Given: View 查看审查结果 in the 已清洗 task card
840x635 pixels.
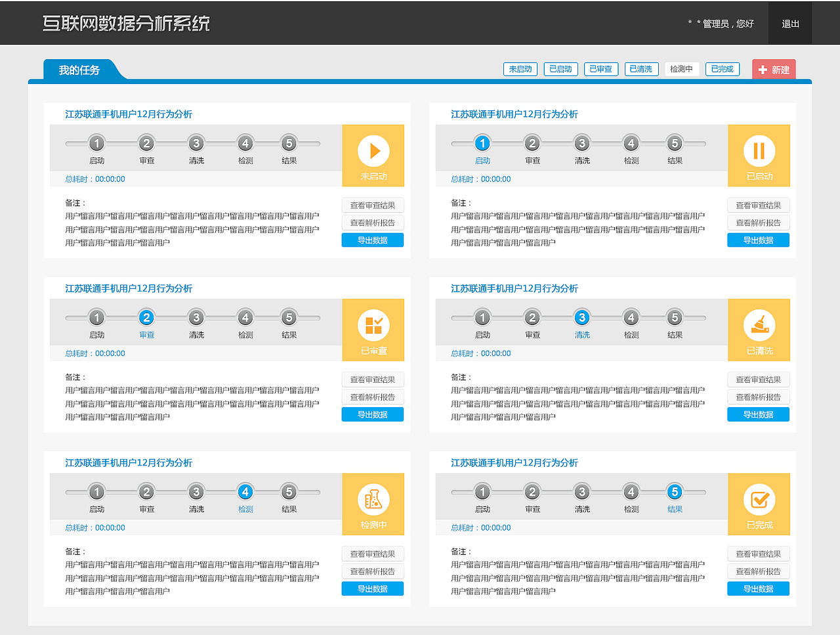Looking at the screenshot, I should point(759,380).
